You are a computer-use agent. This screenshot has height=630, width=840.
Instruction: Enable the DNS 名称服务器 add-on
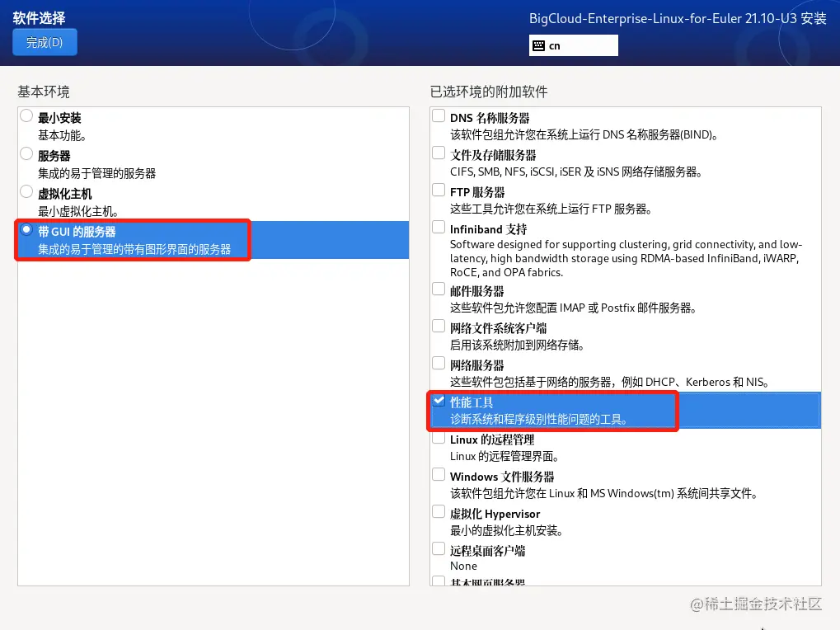[438, 115]
